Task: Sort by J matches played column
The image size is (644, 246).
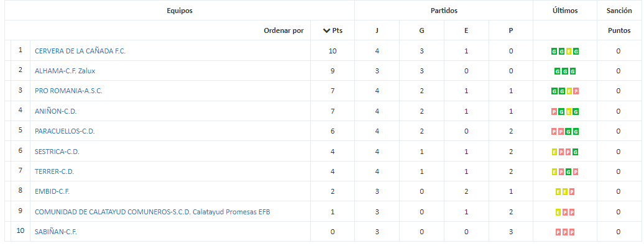Action: coord(377,30)
